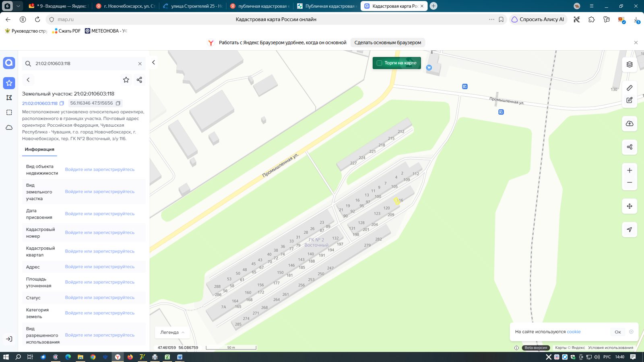This screenshot has width=644, height=362.
Task: Open the 'Информация' tab
Action: (39, 150)
